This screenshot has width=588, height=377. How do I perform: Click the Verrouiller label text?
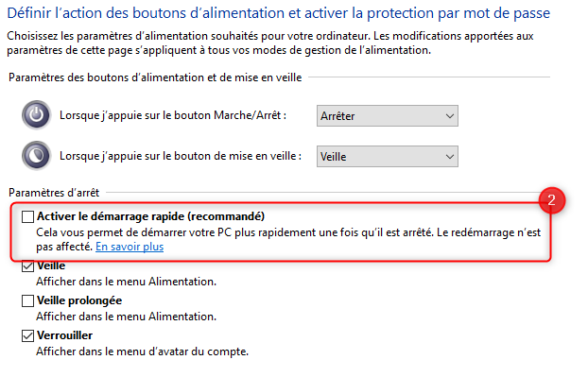pos(64,335)
